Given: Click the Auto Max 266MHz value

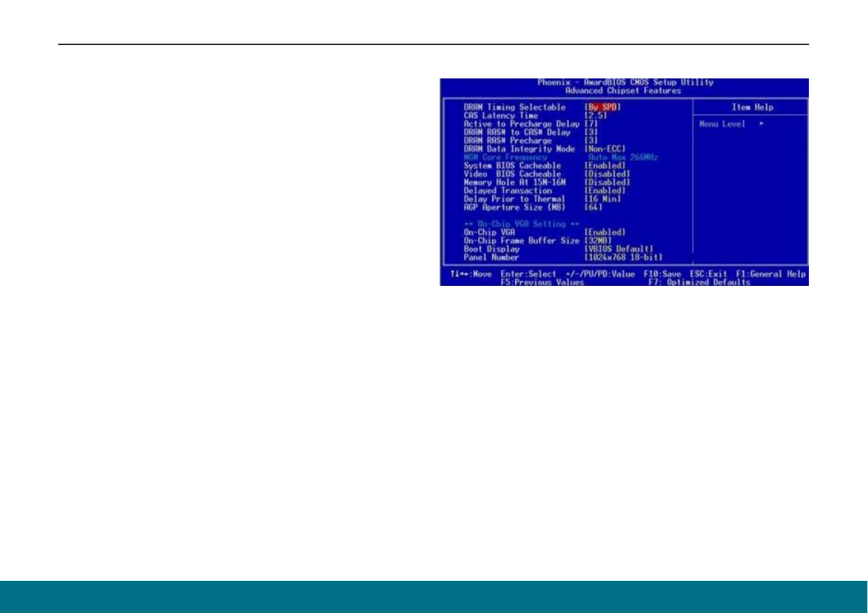Looking at the screenshot, I should [x=623, y=157].
